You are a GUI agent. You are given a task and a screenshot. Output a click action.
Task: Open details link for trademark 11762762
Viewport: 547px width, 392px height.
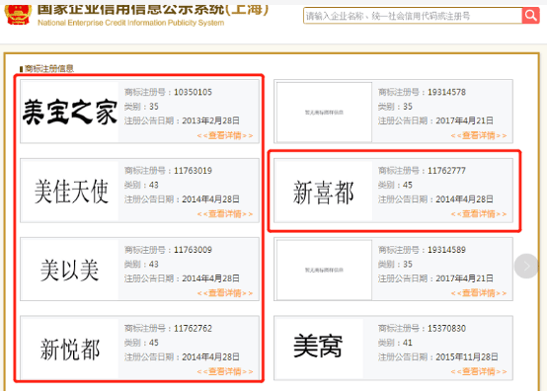click(x=225, y=371)
